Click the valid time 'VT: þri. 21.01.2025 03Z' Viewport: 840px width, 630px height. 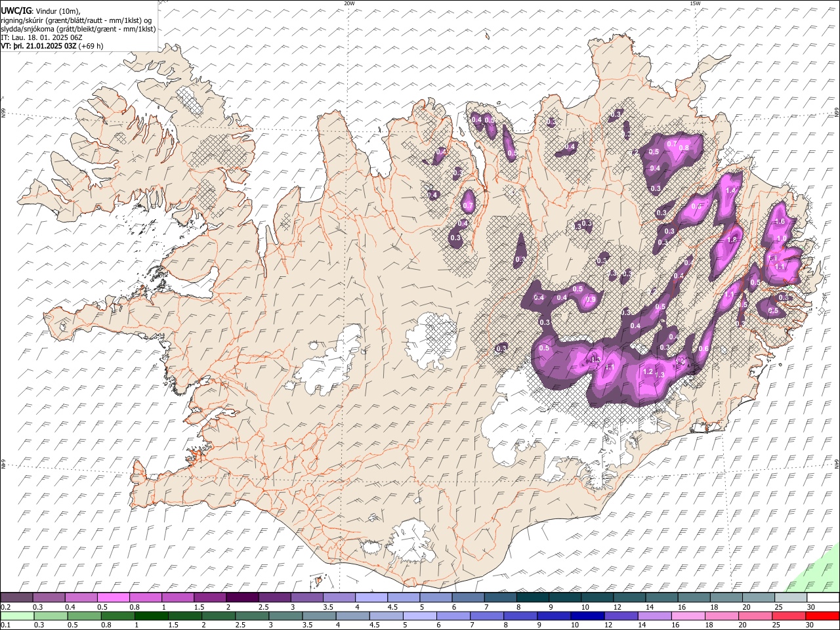tap(39, 46)
